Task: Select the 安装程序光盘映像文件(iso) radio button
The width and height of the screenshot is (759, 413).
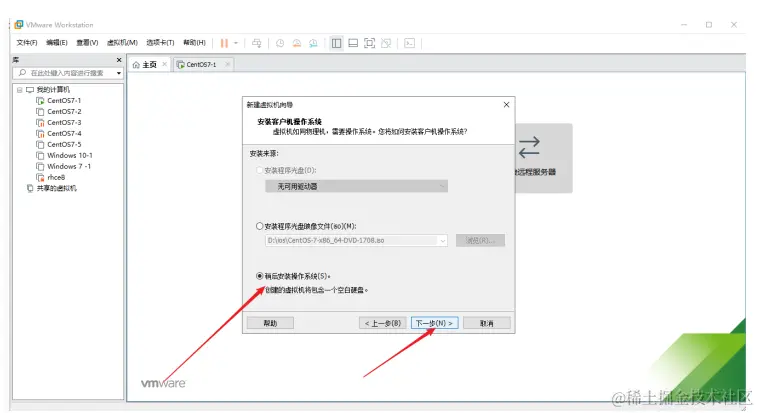Action: click(259, 226)
